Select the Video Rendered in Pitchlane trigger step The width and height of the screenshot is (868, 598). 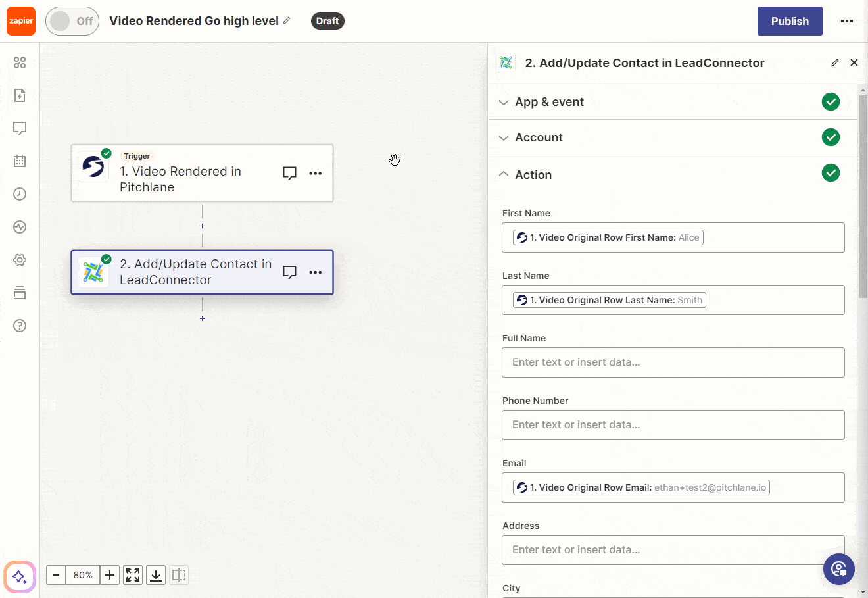[202, 173]
